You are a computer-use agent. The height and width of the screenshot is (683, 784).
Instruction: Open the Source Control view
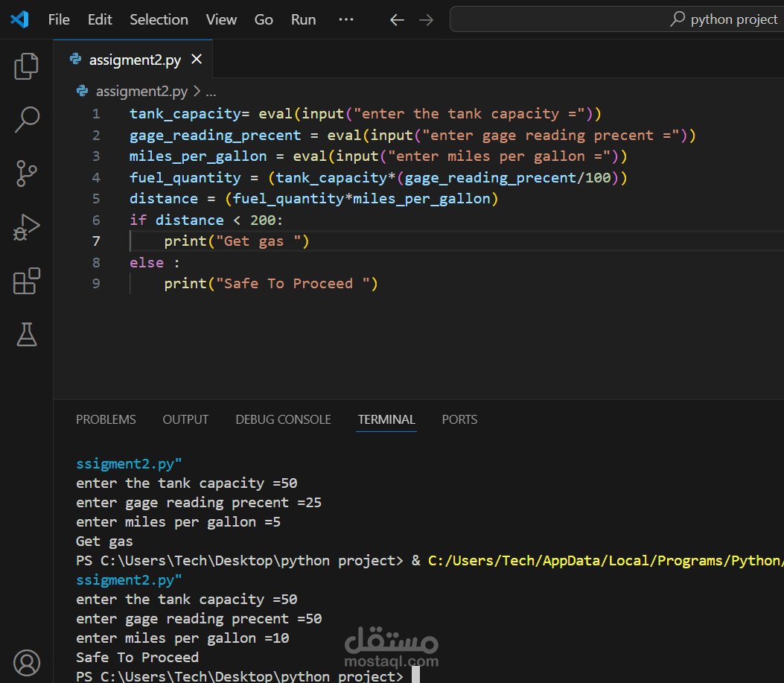[27, 173]
